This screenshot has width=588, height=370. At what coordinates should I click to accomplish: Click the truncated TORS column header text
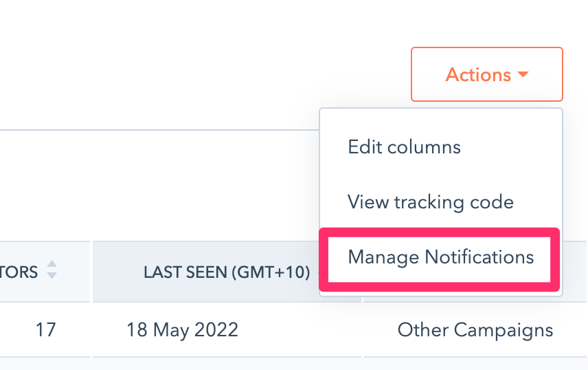click(x=19, y=272)
